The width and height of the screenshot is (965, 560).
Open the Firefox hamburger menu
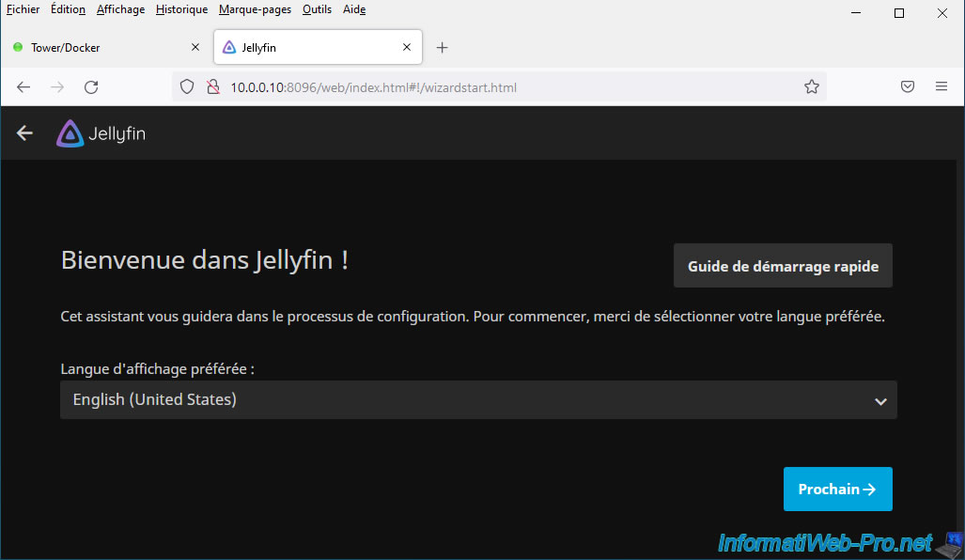pos(941,87)
